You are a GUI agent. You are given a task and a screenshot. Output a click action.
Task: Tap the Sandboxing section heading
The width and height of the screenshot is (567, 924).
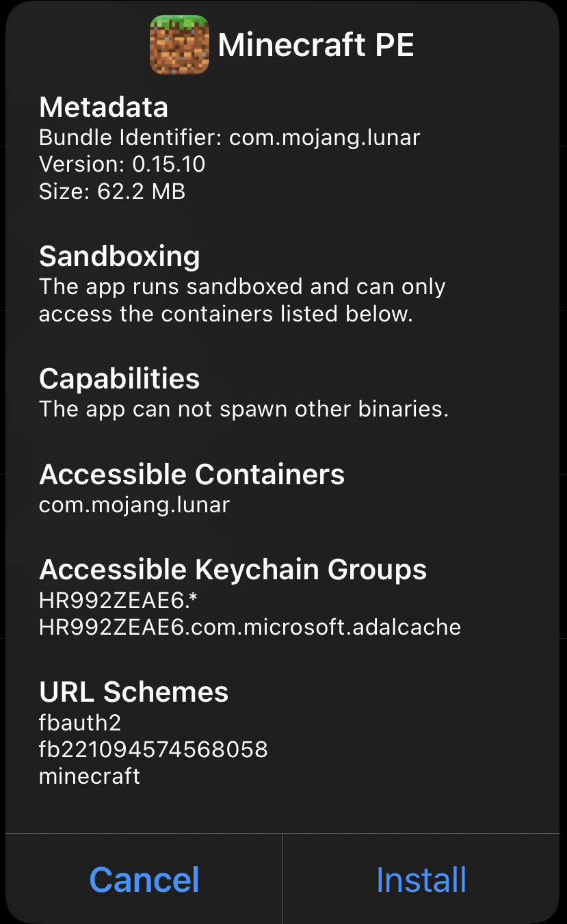[x=120, y=256]
